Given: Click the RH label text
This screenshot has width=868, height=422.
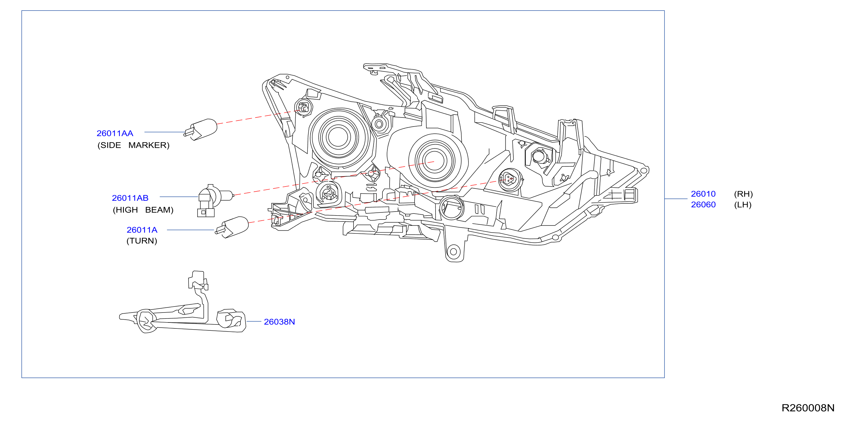Looking at the screenshot, I should click(743, 194).
